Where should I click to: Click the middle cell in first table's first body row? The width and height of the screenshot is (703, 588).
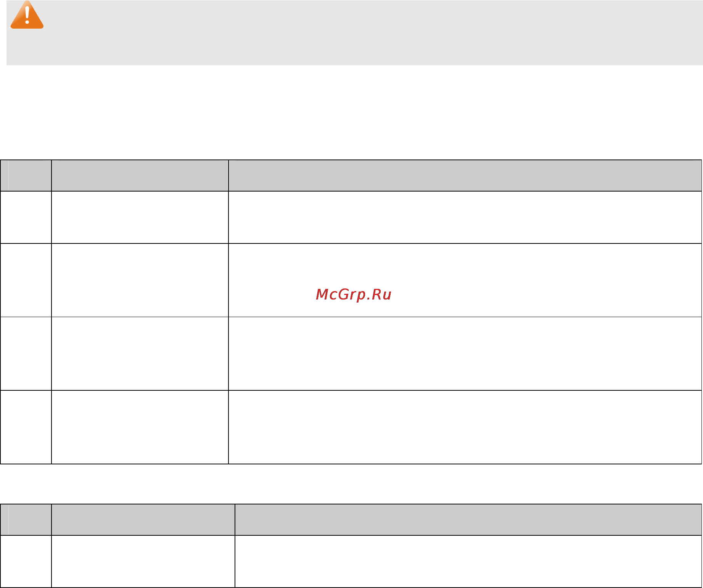(140, 217)
